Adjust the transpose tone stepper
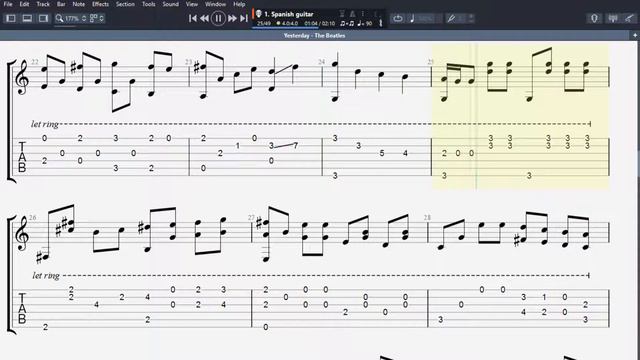Viewport: 640px width, 360px height. (x=471, y=18)
